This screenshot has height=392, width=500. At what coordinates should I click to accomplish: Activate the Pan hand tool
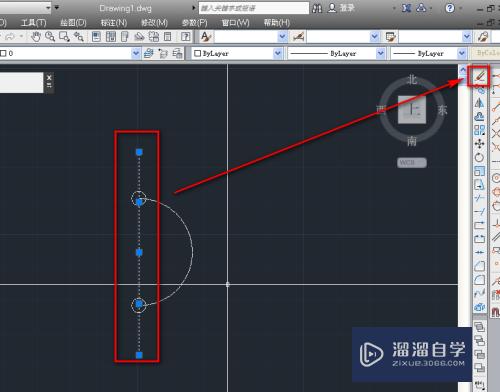36,37
